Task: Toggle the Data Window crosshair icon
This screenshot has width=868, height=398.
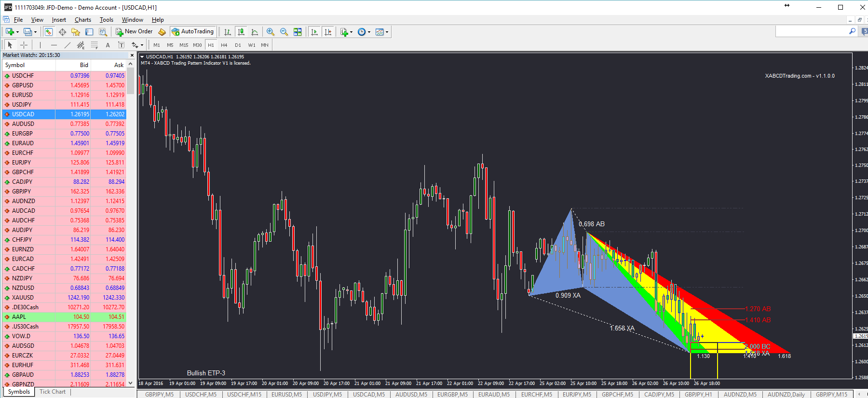Action: point(62,32)
